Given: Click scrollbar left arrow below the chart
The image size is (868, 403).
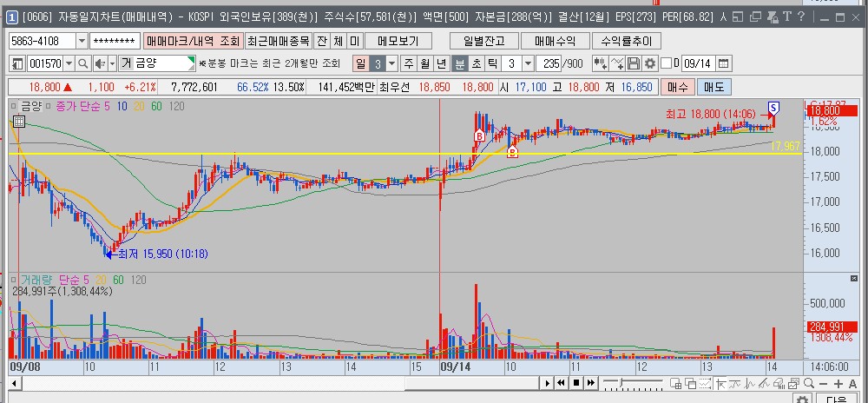Looking at the screenshot, I should (x=13, y=383).
